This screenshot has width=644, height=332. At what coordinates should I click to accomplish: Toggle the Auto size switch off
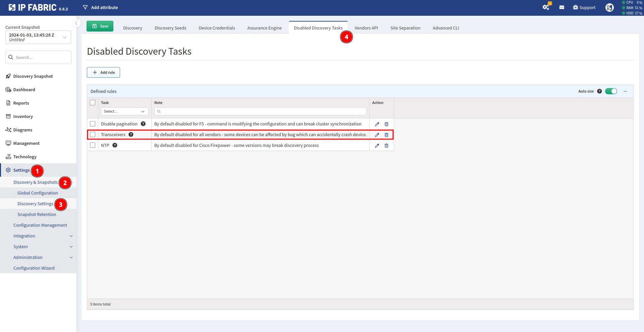click(x=611, y=91)
